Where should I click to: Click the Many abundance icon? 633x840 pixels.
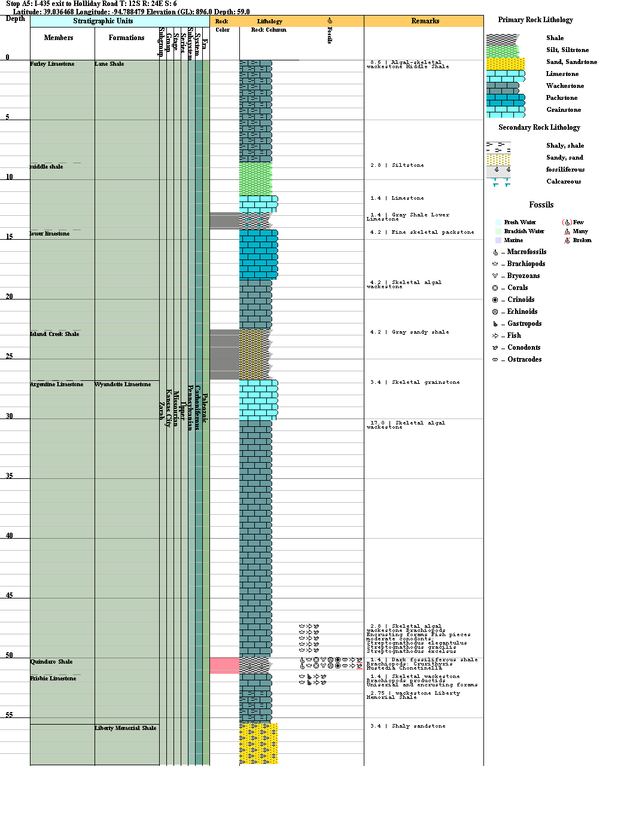pyautogui.click(x=567, y=231)
